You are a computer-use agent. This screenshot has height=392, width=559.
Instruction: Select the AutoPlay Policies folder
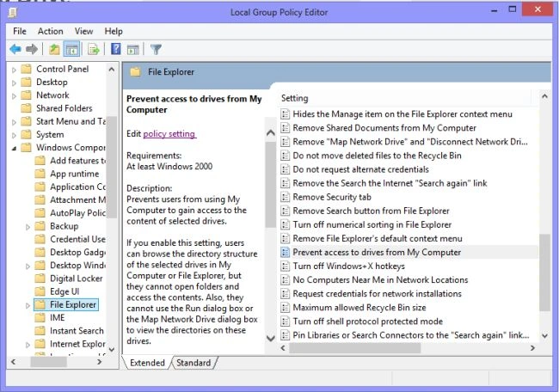[x=77, y=212]
